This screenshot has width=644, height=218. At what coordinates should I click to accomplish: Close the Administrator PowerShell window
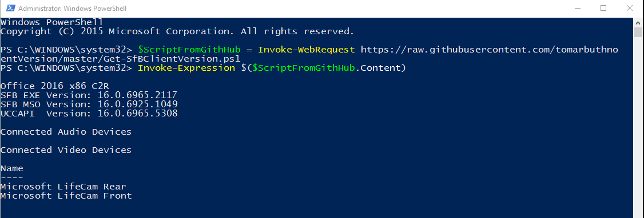point(629,8)
